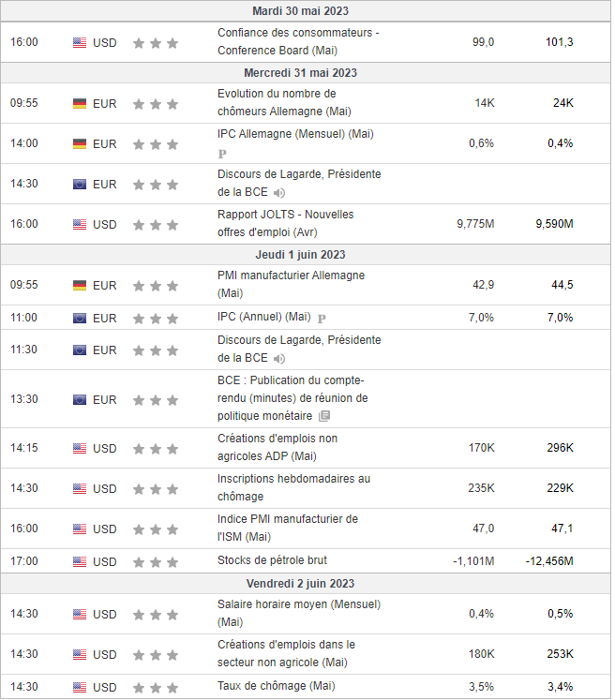Open the Confiance des consommateurs Conference Board event

click(x=298, y=41)
